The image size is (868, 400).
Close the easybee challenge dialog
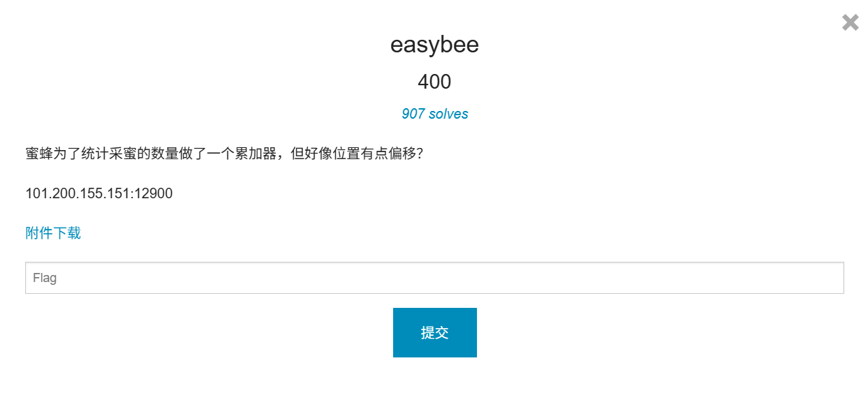click(850, 22)
